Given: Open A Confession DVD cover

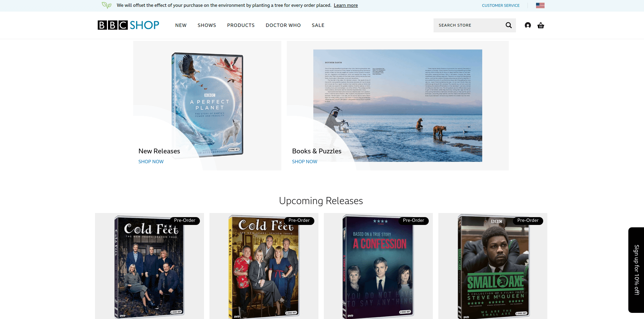Looking at the screenshot, I should click(378, 267).
